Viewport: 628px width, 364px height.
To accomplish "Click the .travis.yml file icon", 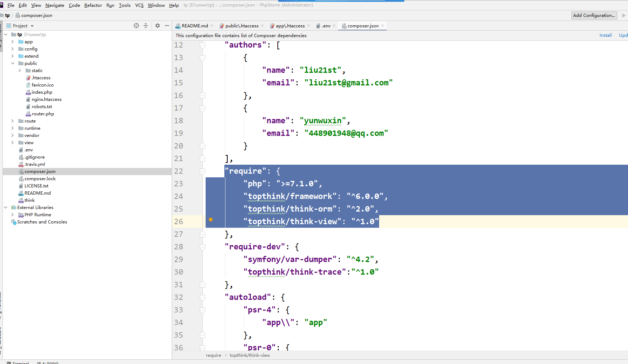I will [x=21, y=164].
